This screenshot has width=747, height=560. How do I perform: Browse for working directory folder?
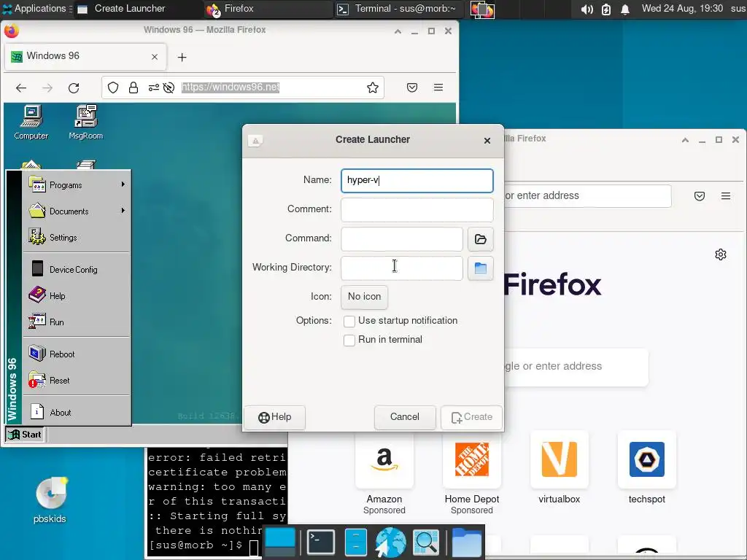[x=480, y=268]
